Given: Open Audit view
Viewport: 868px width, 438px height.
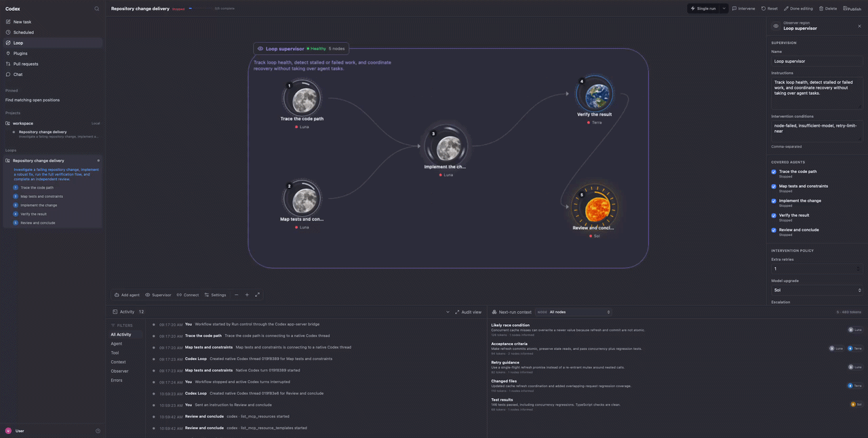Looking at the screenshot, I should point(469,312).
